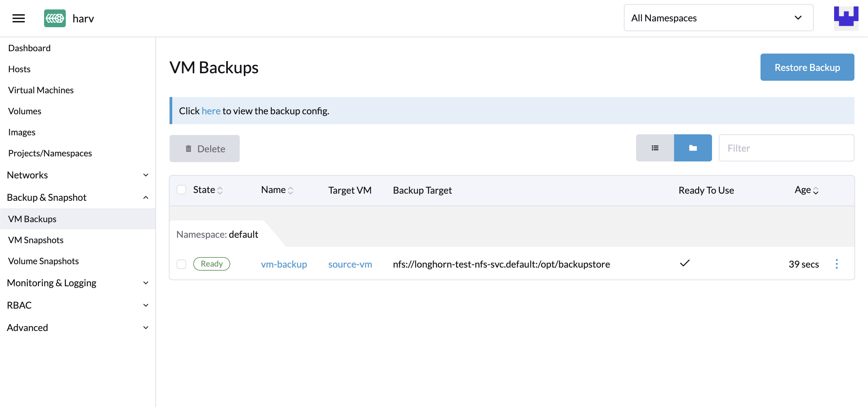Screen dimensions: 868x407
Task: Open the vm-backup row actions menu
Action: [837, 264]
